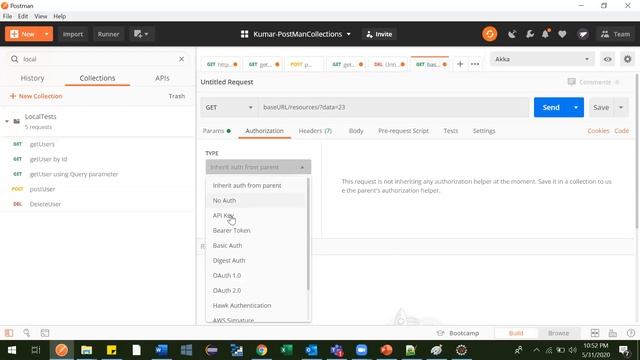Click the Cookies link
640x360 pixels.
coord(598,131)
